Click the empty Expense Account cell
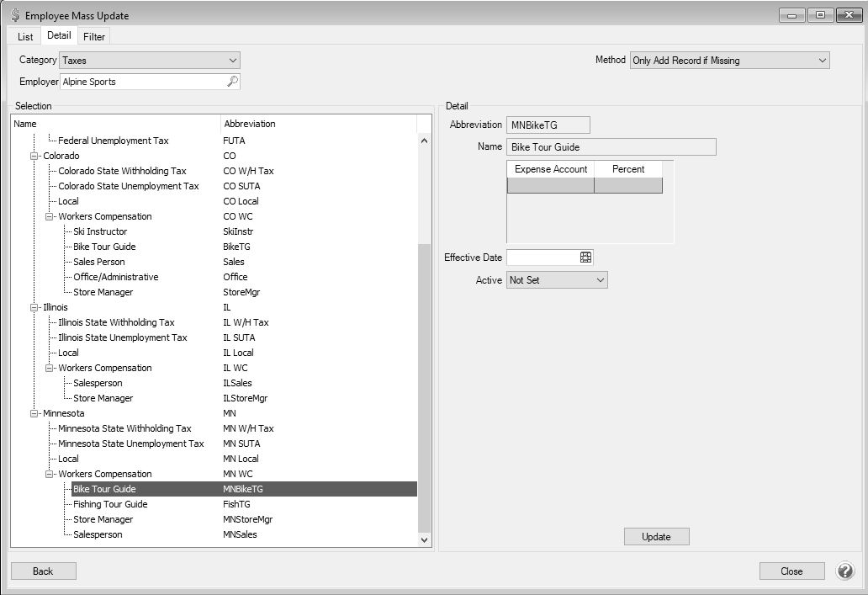The image size is (868, 595). [x=551, y=186]
